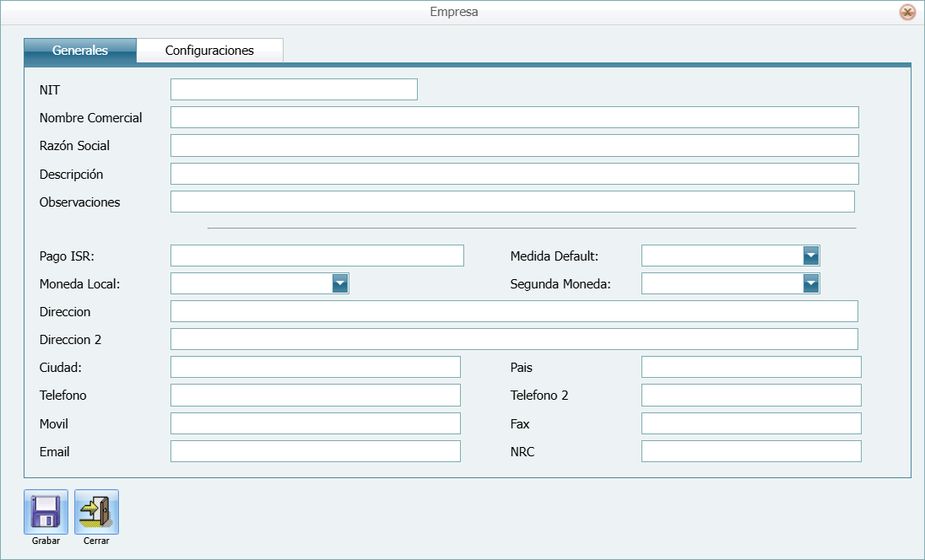
Task: Open the Segunda Moneda dropdown
Action: pos(810,283)
